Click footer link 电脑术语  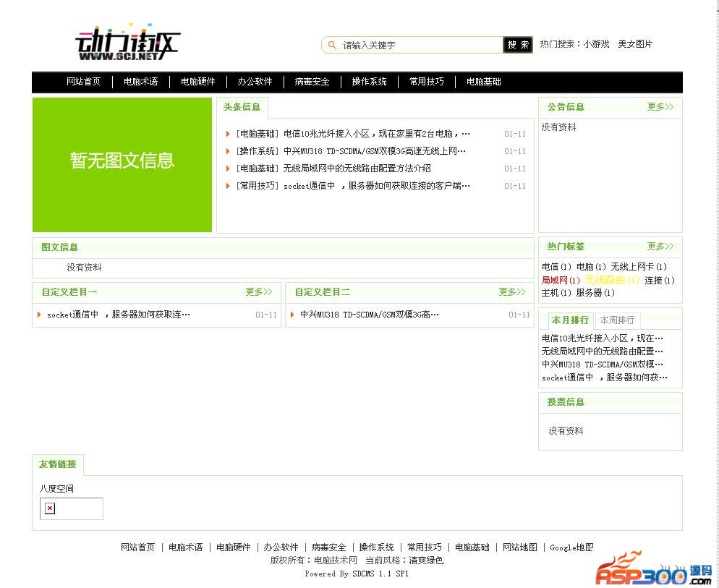click(186, 547)
